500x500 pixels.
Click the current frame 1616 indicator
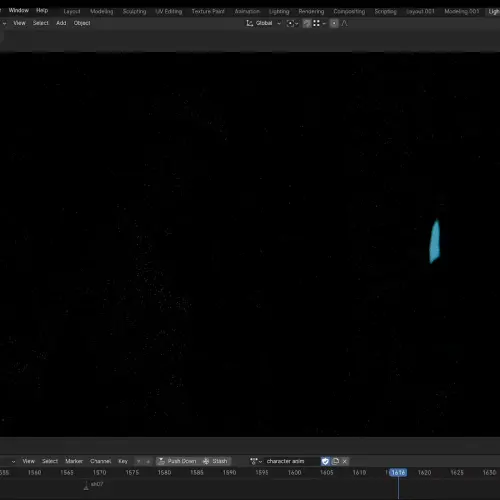coord(398,472)
